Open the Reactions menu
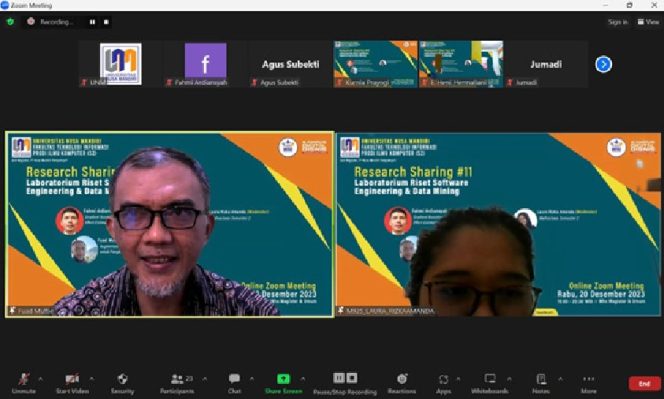Screen dimensions: 664x399 [x=402, y=383]
